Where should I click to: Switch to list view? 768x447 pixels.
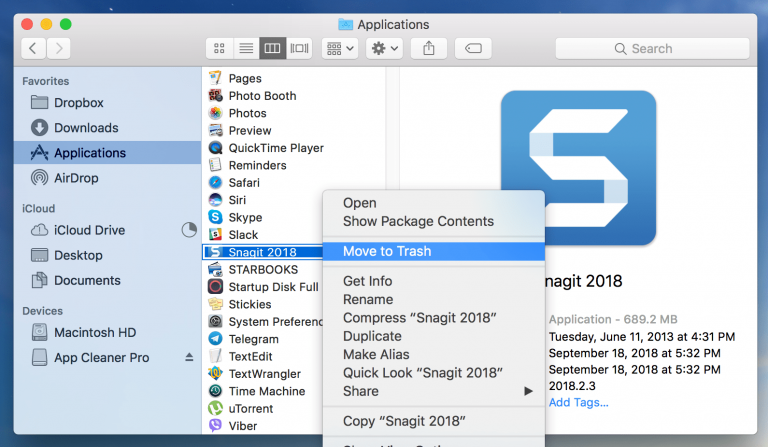pos(246,48)
